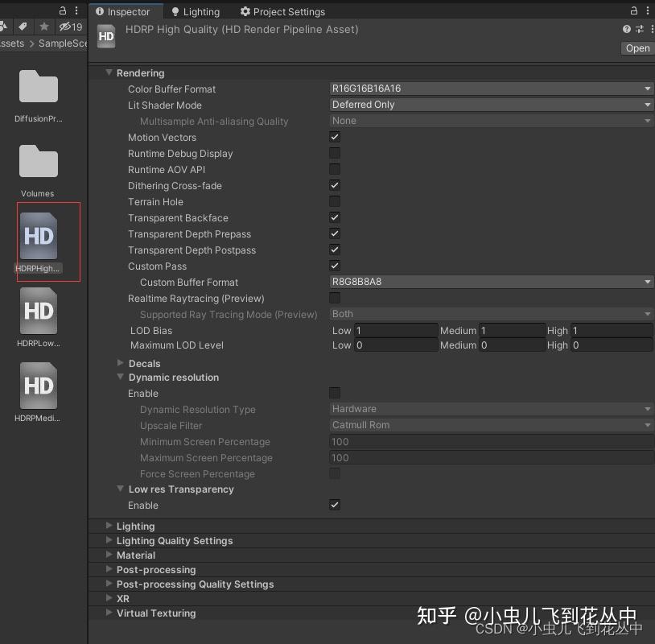This screenshot has height=644, width=655.
Task: Click the presets icon in the Inspector header
Action: (x=639, y=29)
